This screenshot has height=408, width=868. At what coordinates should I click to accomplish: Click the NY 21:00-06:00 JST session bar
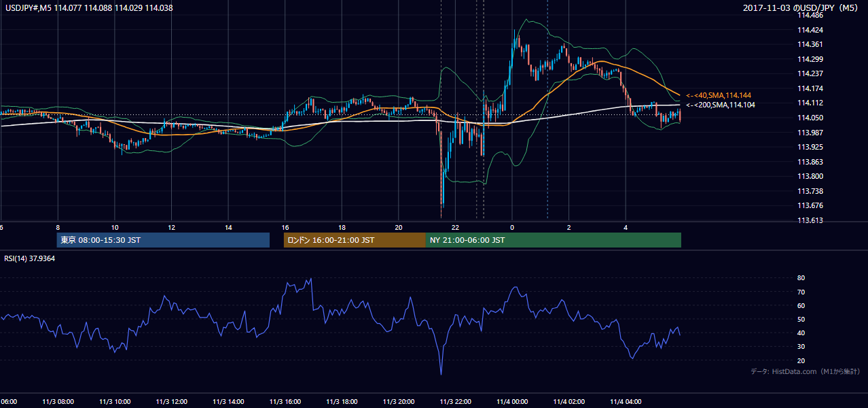tap(554, 240)
